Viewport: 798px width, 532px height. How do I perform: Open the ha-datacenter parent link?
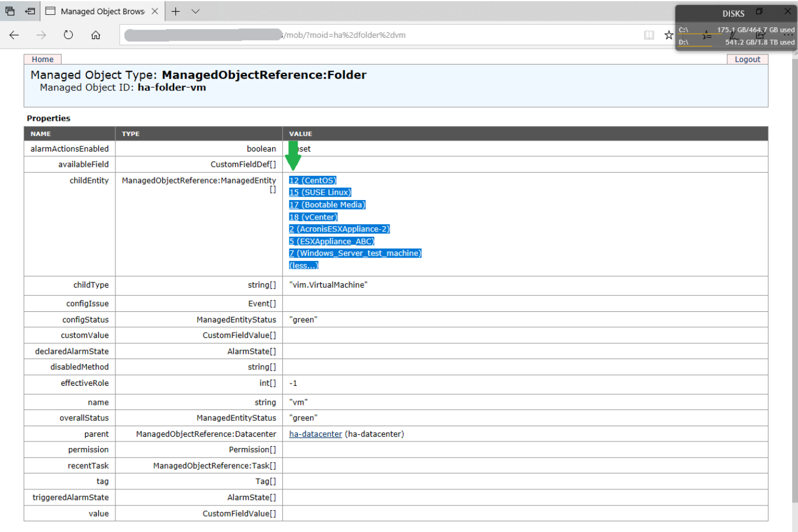[x=315, y=434]
